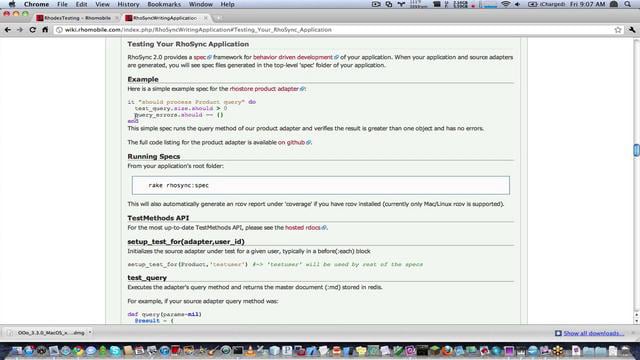Viewport: 640px width, 360px height.
Task: Click the external link icon after 'spec'
Action: (209, 58)
